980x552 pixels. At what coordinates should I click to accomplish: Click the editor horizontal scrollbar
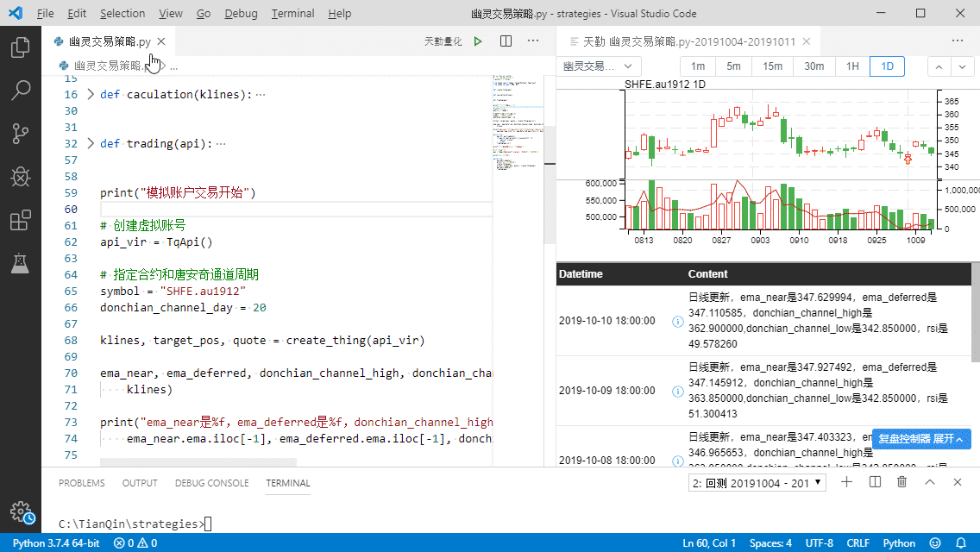point(198,462)
